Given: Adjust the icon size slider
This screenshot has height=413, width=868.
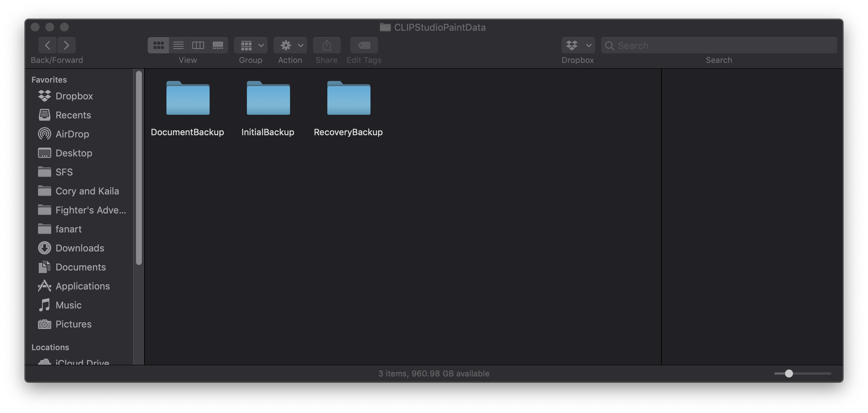Looking at the screenshot, I should [789, 374].
